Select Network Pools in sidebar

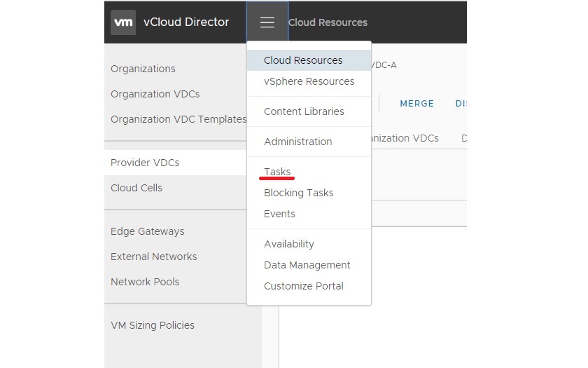[x=145, y=282]
